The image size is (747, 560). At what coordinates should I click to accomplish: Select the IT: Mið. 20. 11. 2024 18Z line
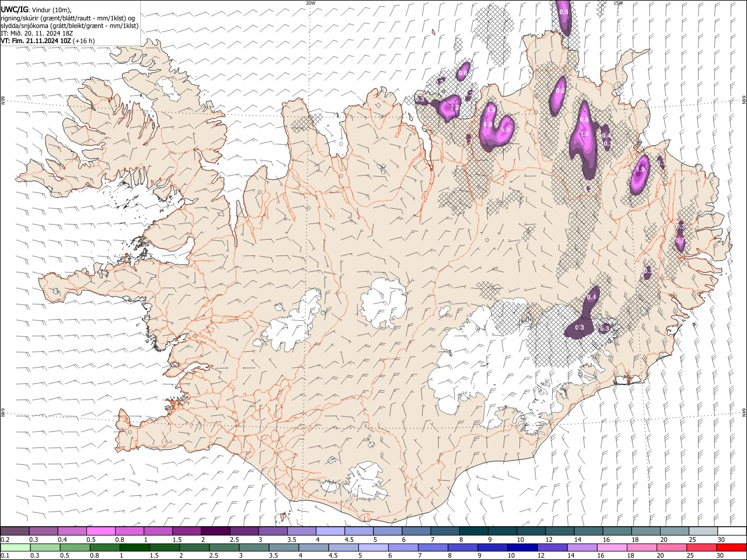coord(37,33)
